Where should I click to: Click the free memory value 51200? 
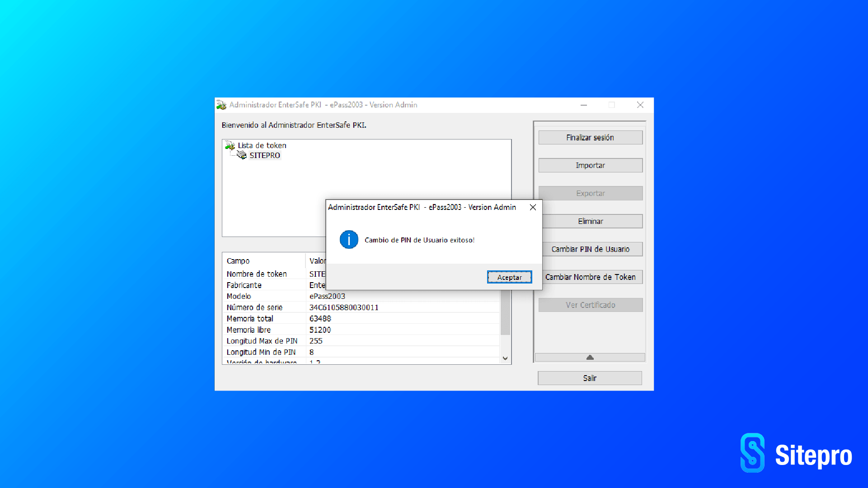click(320, 330)
